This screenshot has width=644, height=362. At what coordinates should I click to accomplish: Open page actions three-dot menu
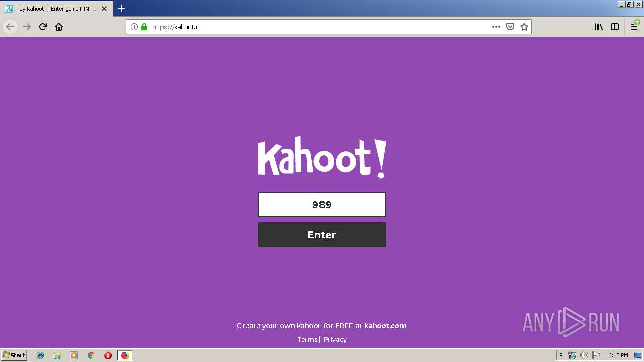pyautogui.click(x=496, y=27)
